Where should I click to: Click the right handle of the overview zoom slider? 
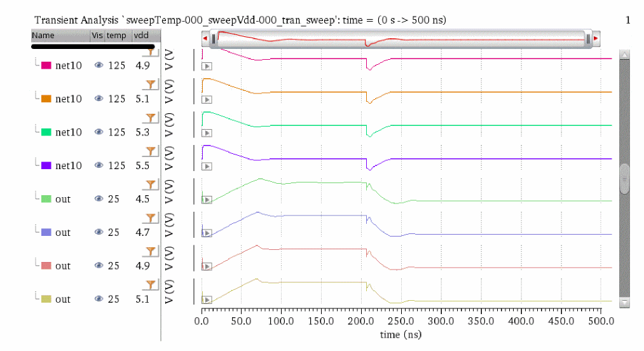pyautogui.click(x=588, y=39)
